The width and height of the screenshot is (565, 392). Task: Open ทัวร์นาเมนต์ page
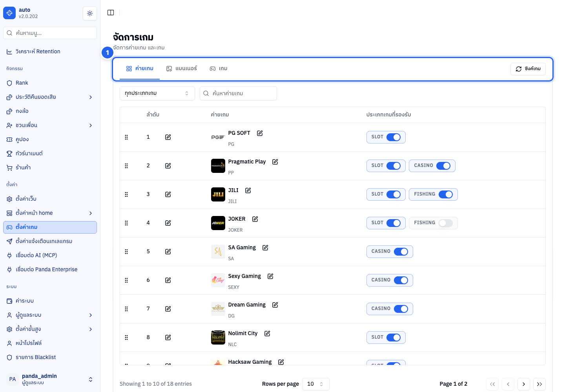(50, 154)
